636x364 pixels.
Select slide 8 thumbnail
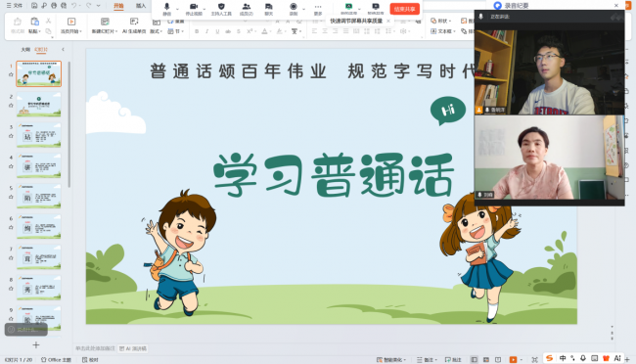39,288
